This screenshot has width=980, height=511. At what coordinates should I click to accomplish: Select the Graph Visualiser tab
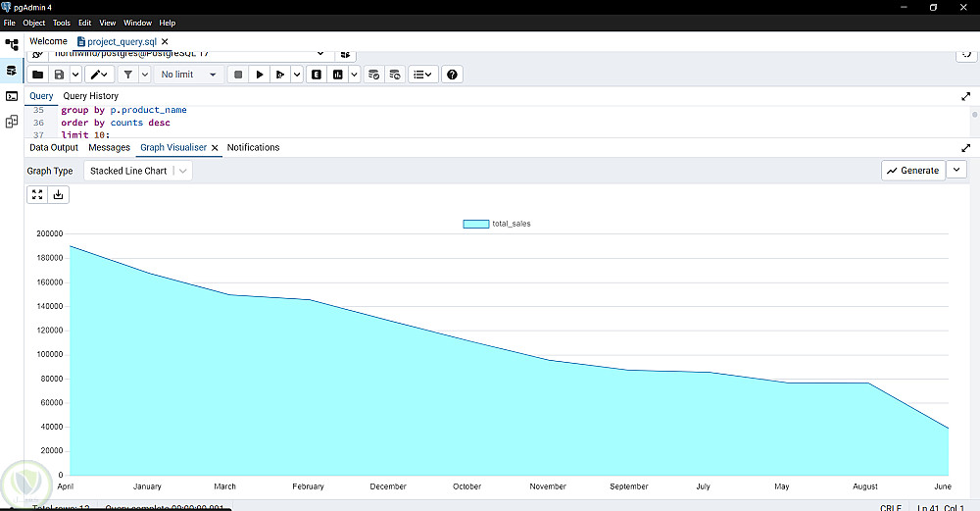coord(173,147)
